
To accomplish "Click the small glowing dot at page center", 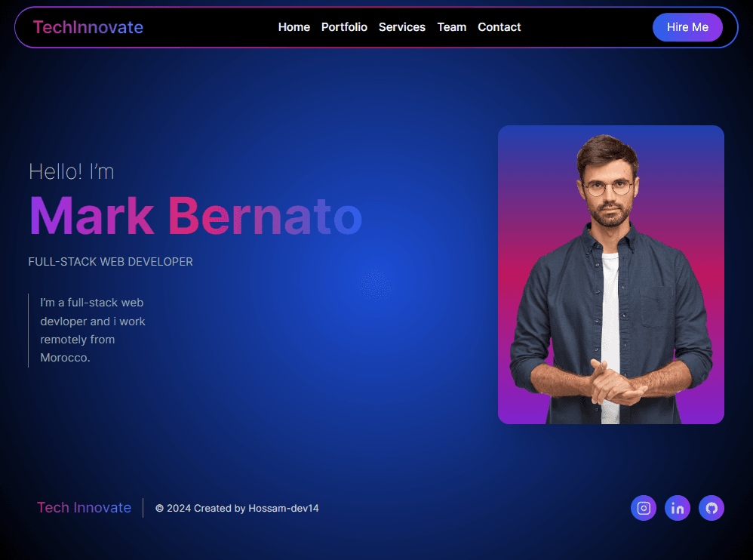I will tap(375, 285).
